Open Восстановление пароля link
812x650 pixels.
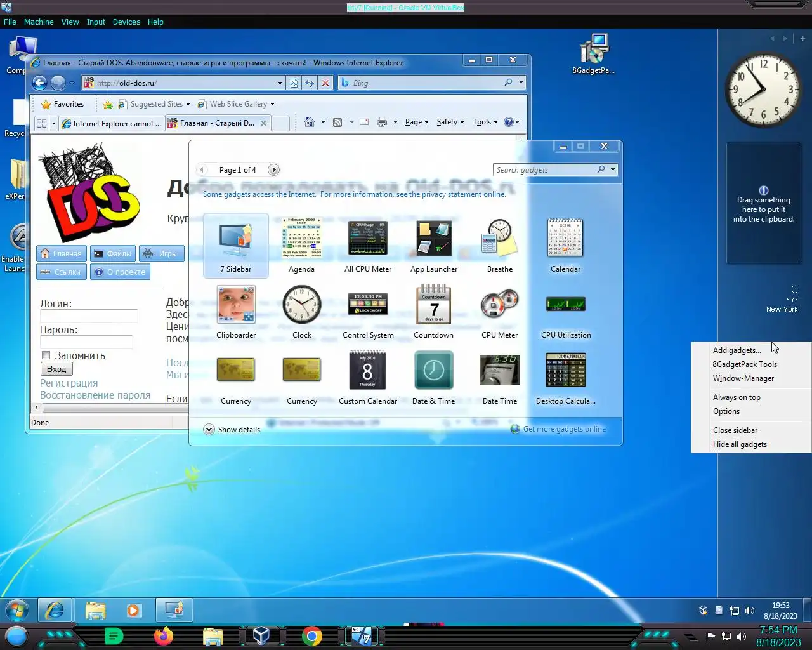95,395
